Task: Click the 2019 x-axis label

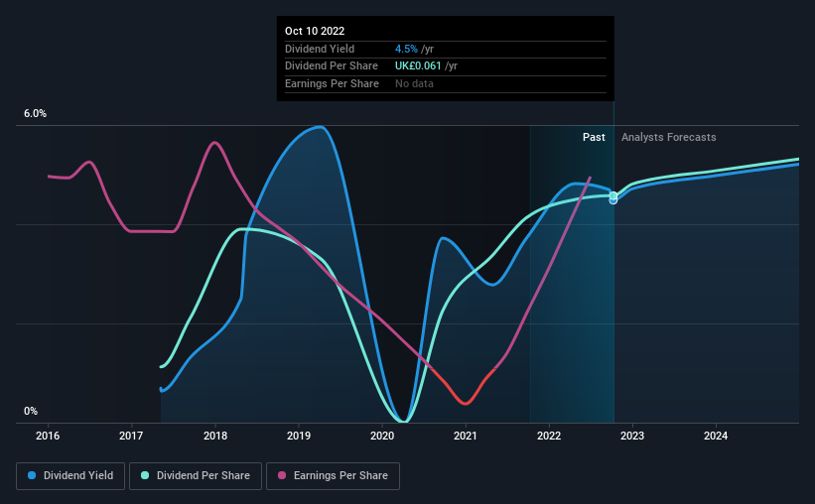Action: point(299,436)
